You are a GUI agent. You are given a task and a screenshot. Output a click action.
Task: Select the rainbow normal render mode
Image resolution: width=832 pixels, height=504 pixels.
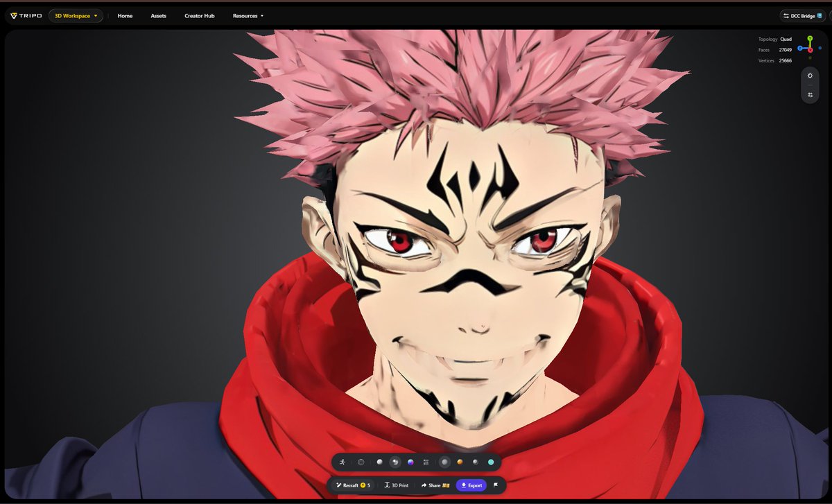[x=410, y=462]
